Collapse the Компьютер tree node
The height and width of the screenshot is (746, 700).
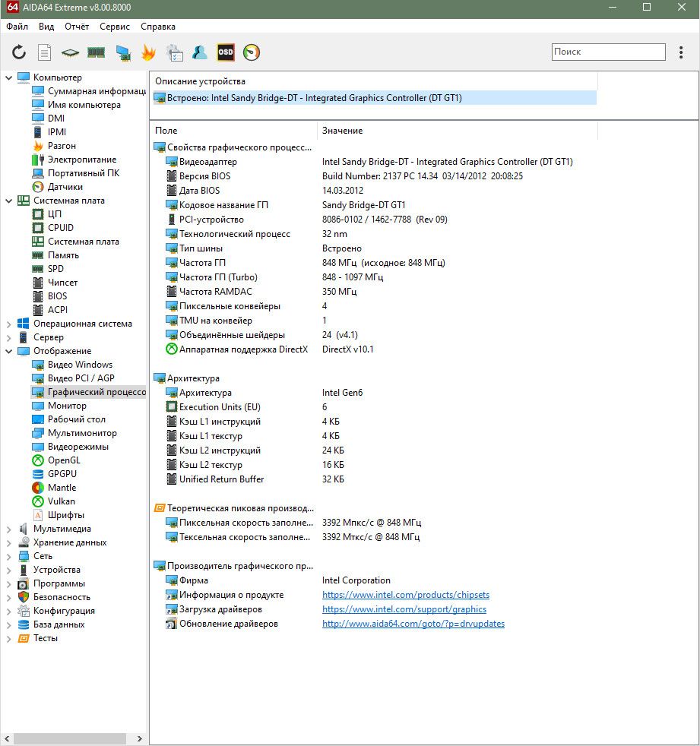click(x=8, y=77)
